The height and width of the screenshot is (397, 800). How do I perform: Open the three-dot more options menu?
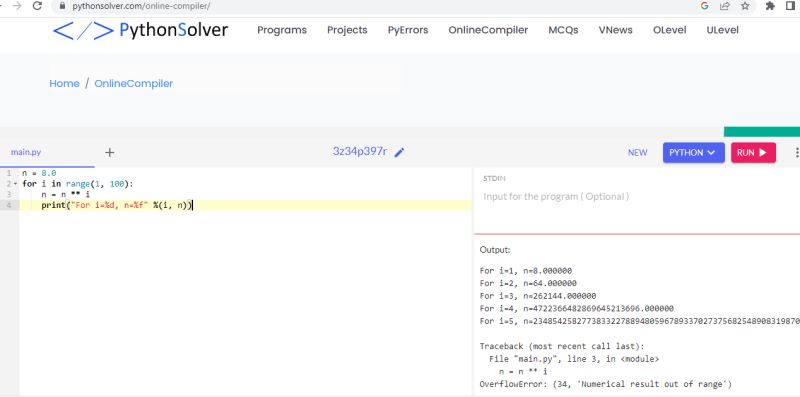click(x=796, y=152)
